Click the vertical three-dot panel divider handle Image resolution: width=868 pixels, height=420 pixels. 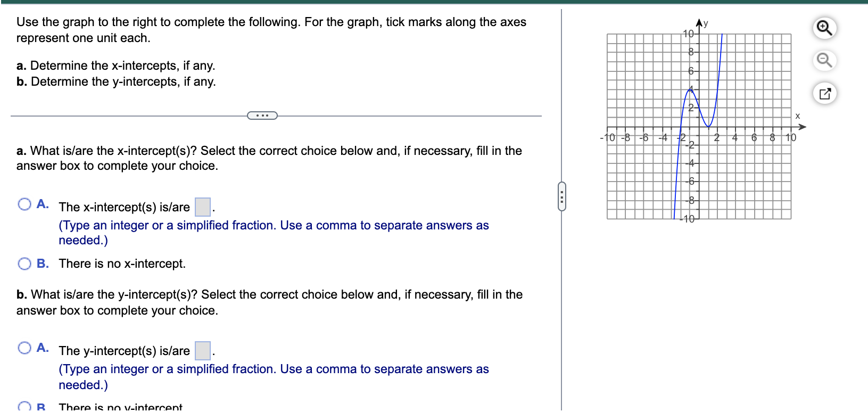click(563, 198)
